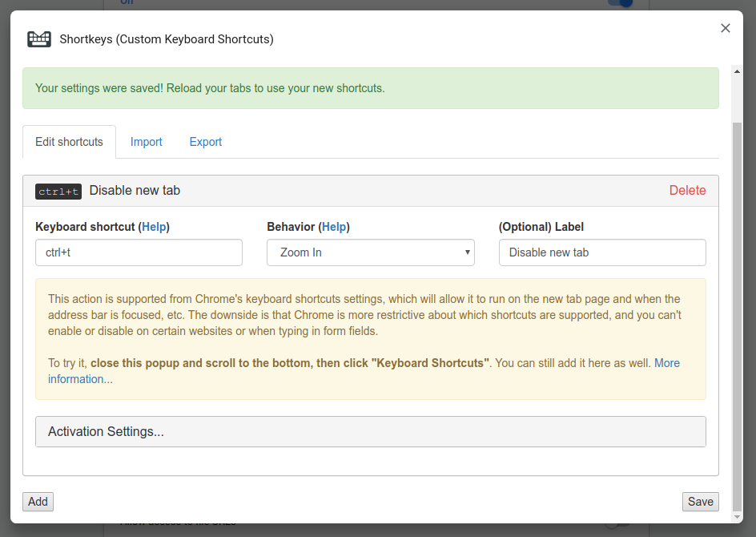Collapse the Disable new tab shortcut header
This screenshot has width=756, height=537.
click(x=337, y=191)
